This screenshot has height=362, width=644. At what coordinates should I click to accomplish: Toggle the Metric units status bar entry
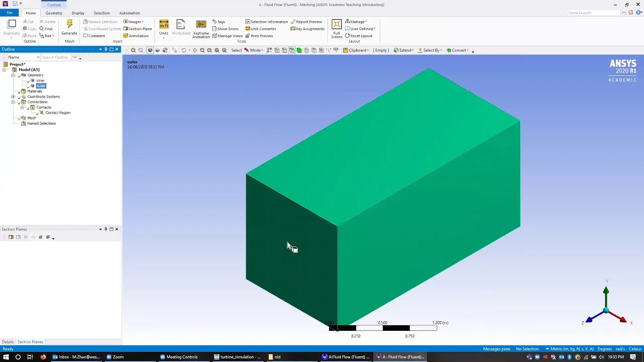coord(569,349)
